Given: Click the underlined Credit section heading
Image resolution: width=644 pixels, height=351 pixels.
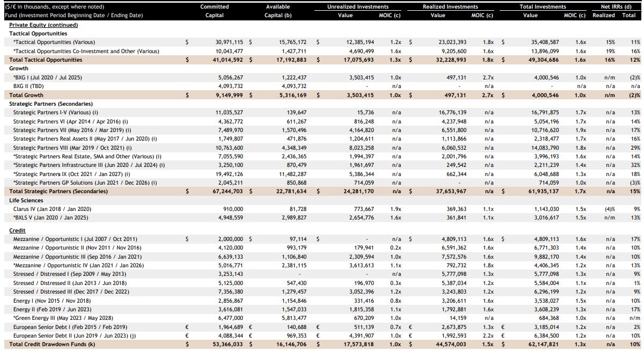Looking at the screenshot, I should click(x=18, y=230).
